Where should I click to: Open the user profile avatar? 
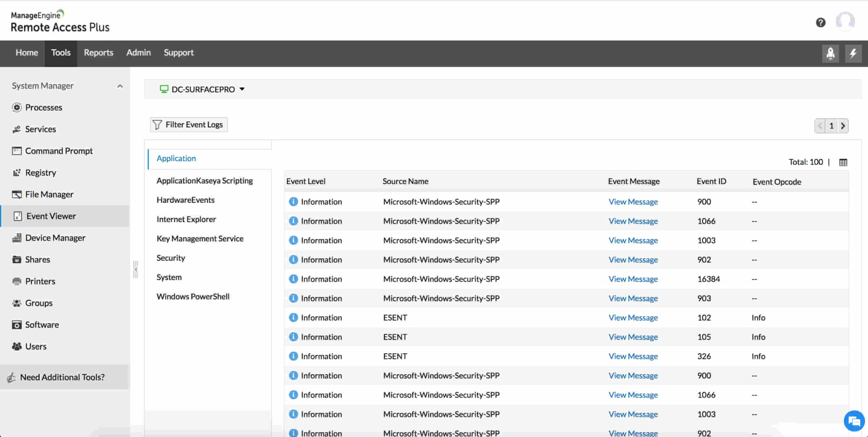click(845, 21)
